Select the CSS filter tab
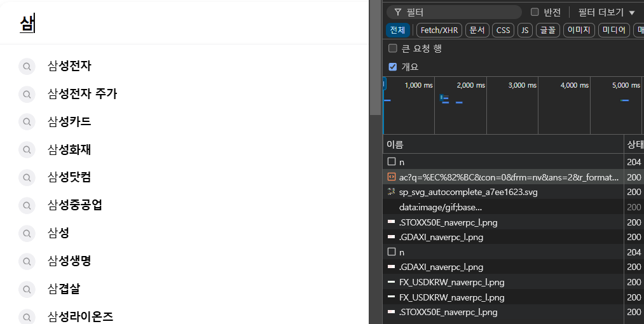 pyautogui.click(x=503, y=30)
